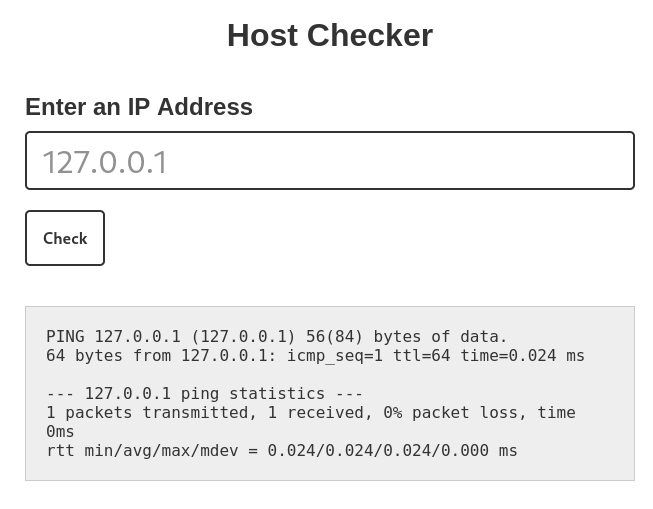This screenshot has width=653, height=509.
Task: Click the "rtt" text in the output
Action: point(60,451)
